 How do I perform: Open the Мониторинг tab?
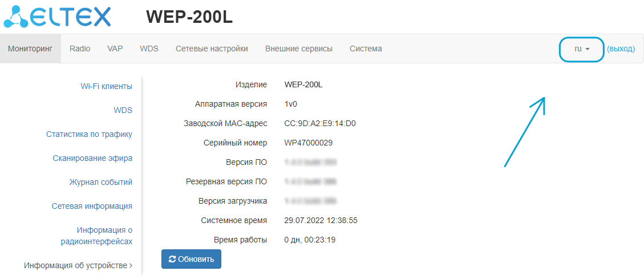30,48
